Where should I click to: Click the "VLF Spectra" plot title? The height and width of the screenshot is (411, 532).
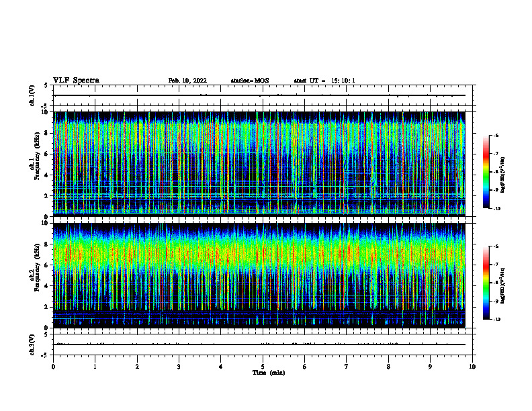click(x=76, y=81)
